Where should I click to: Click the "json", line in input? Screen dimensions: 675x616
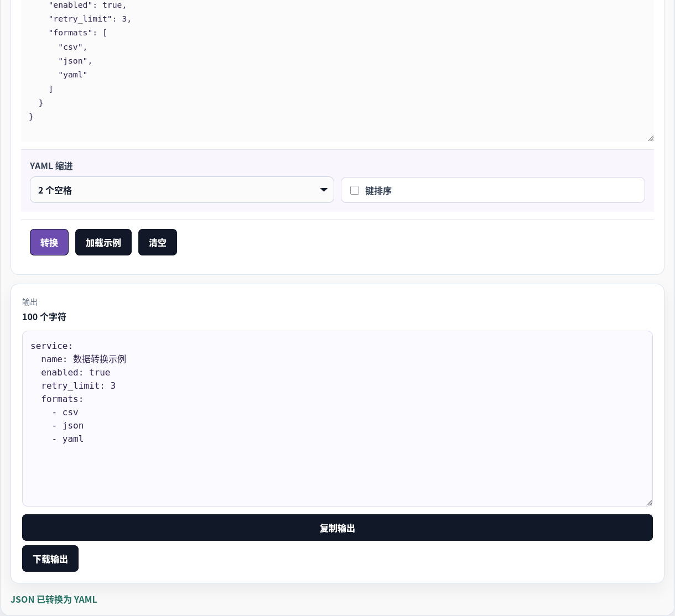[75, 61]
